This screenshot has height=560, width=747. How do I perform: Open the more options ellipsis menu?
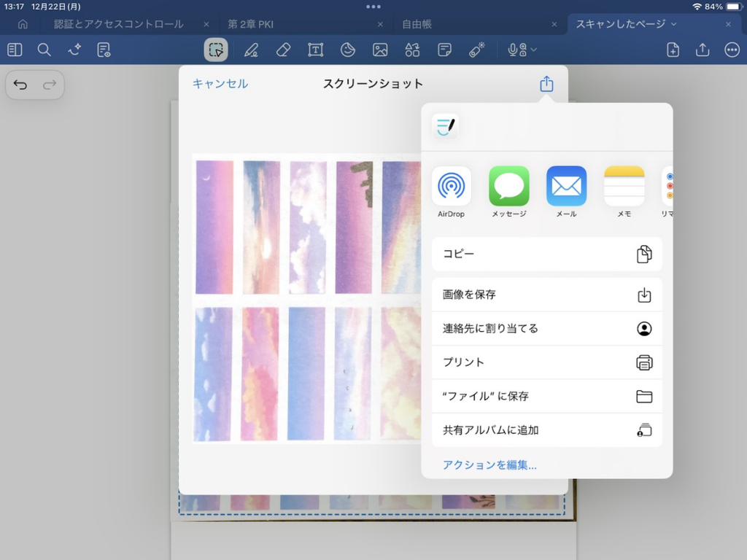click(x=732, y=50)
